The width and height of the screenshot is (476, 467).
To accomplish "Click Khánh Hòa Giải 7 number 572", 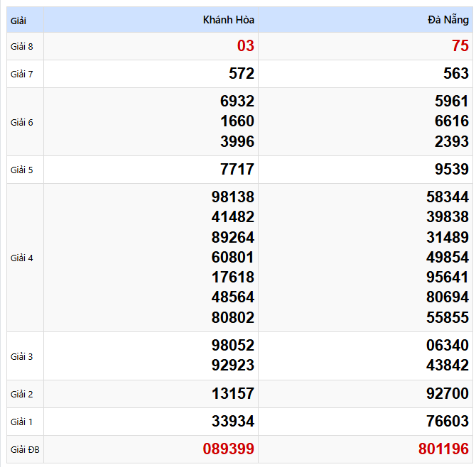I will pyautogui.click(x=242, y=73).
